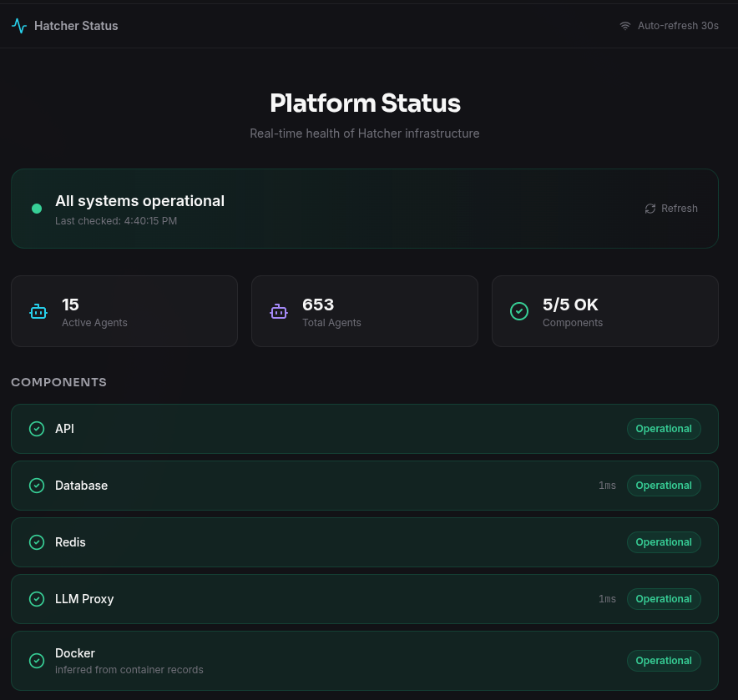Select the Database component name

click(x=82, y=486)
